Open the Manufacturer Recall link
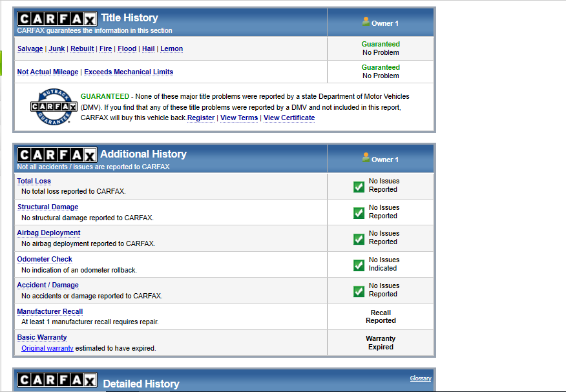This screenshot has height=392, width=566. click(50, 311)
